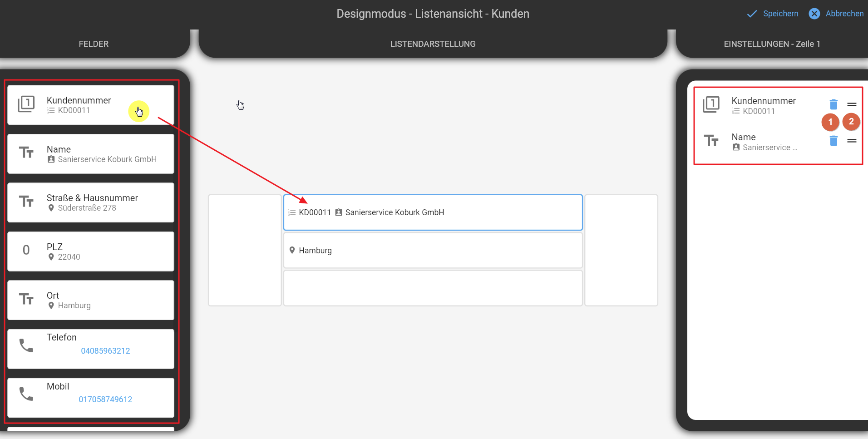
Task: Select the empty third row in list layout
Action: [x=433, y=288]
